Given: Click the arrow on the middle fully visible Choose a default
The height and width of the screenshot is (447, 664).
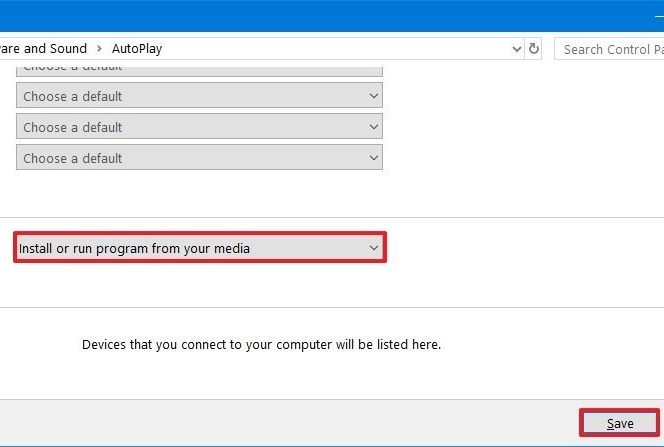Looking at the screenshot, I should (373, 128).
